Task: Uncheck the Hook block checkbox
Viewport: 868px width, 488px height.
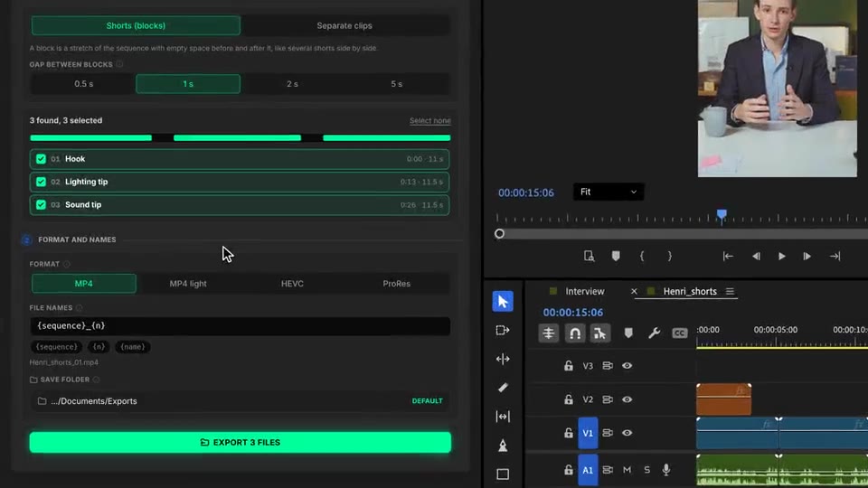Action: pos(41,159)
